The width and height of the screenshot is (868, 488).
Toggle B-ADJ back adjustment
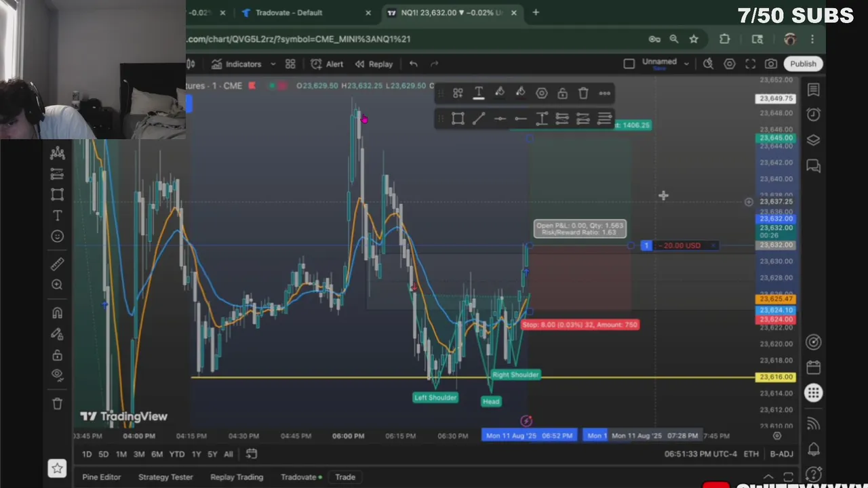tap(781, 454)
